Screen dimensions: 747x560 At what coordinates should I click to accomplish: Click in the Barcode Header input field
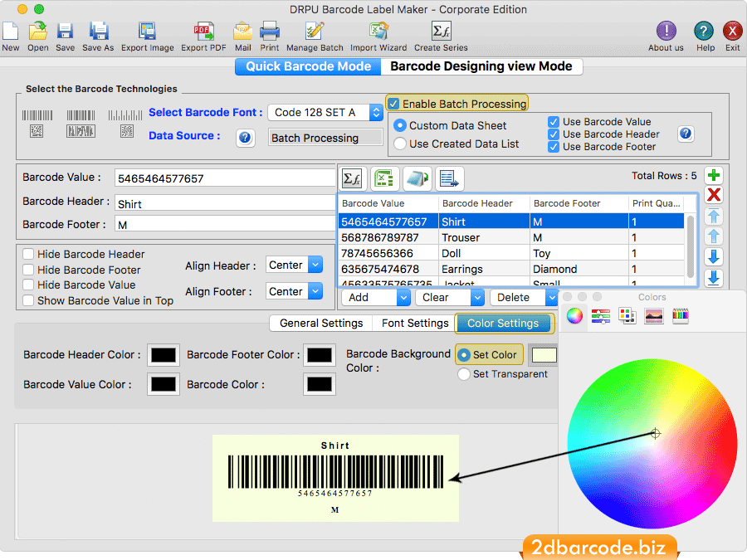pyautogui.click(x=225, y=203)
